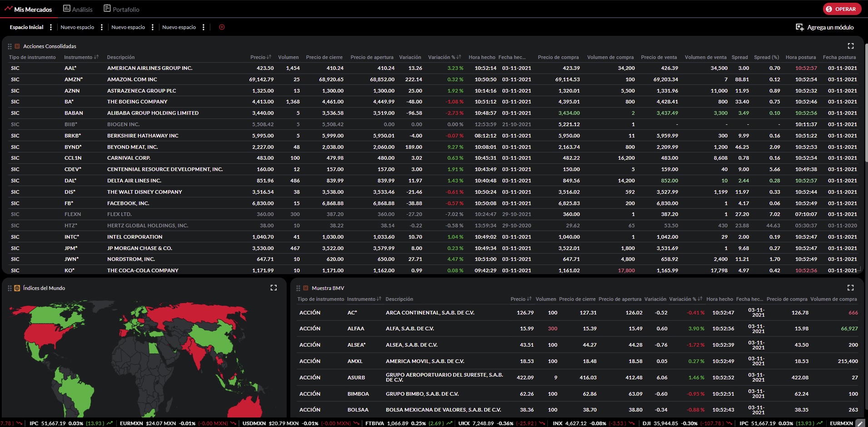Image resolution: width=868 pixels, height=427 pixels.
Task: Open the three-dot menu of the first Nuevo espacio
Action: click(102, 27)
